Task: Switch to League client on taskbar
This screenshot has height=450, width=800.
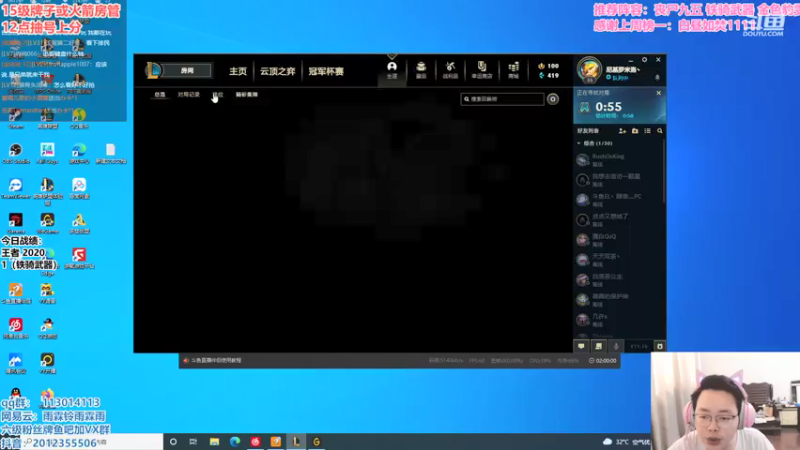Action: tap(296, 442)
